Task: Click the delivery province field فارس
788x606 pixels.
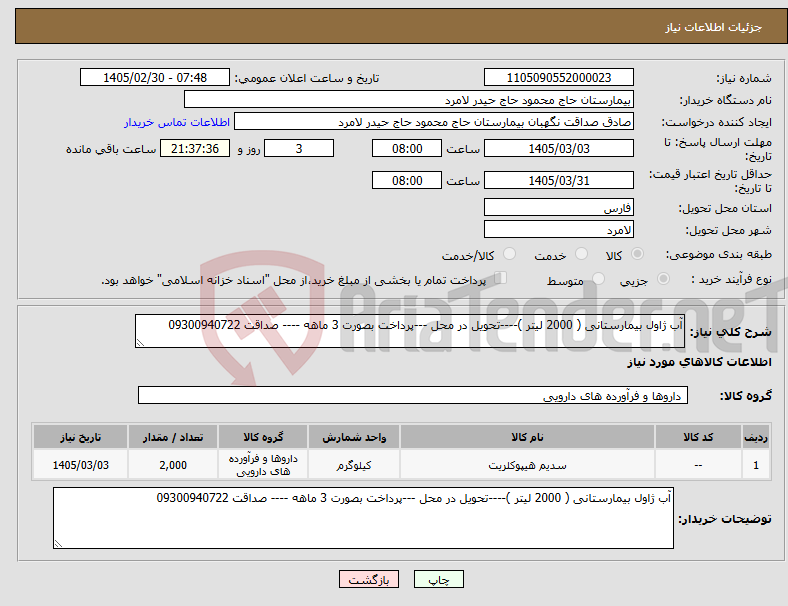Action: pos(559,207)
